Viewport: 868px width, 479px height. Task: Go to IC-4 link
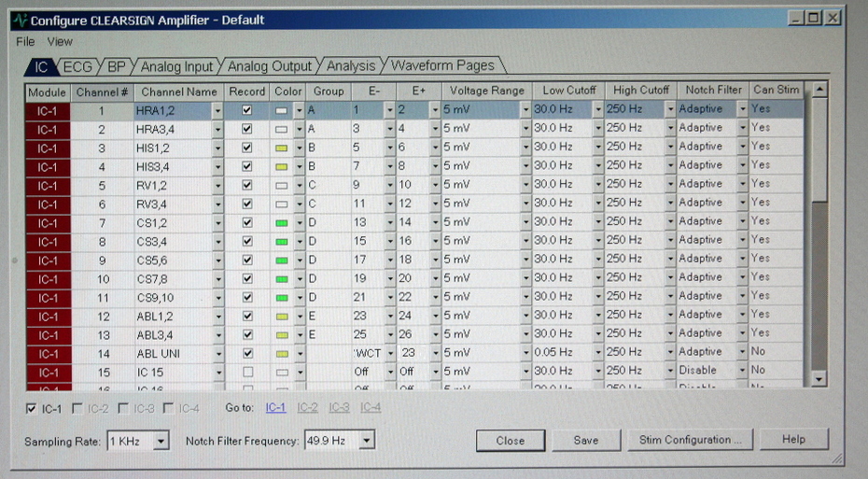(371, 407)
